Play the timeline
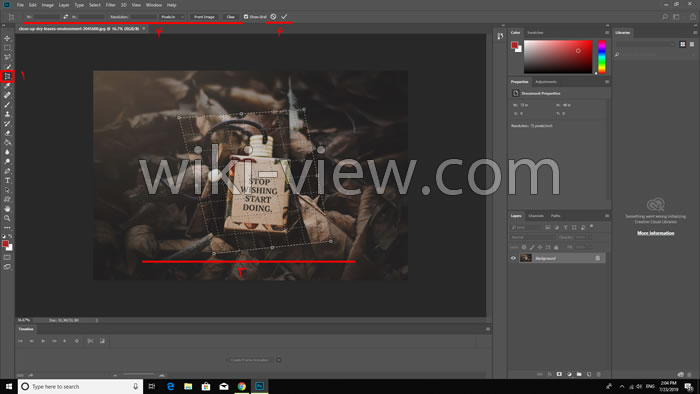 (x=43, y=341)
